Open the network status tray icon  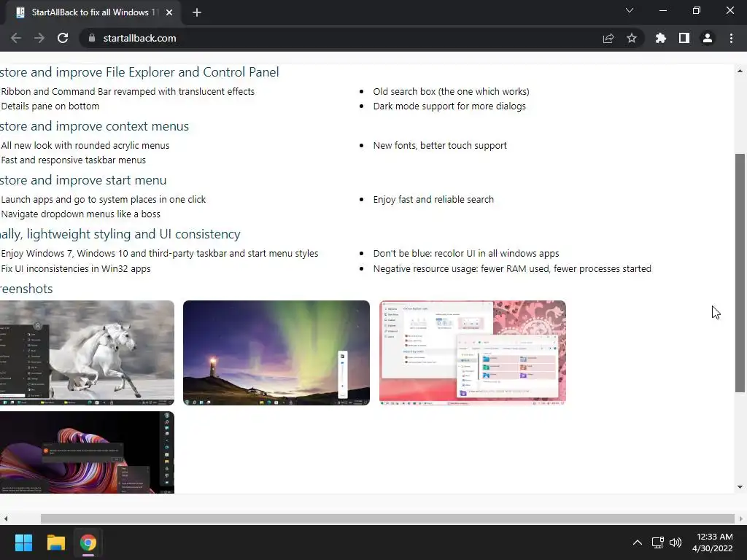click(x=658, y=542)
